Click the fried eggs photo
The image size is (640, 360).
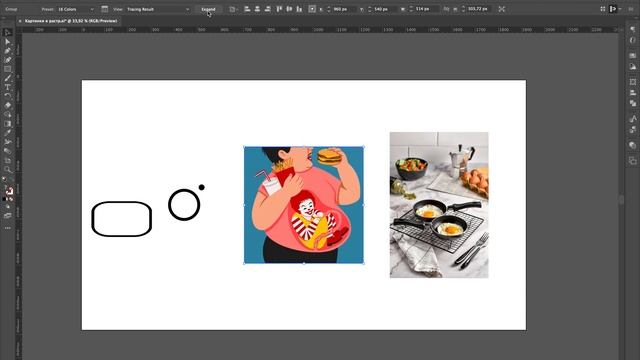click(x=439, y=205)
